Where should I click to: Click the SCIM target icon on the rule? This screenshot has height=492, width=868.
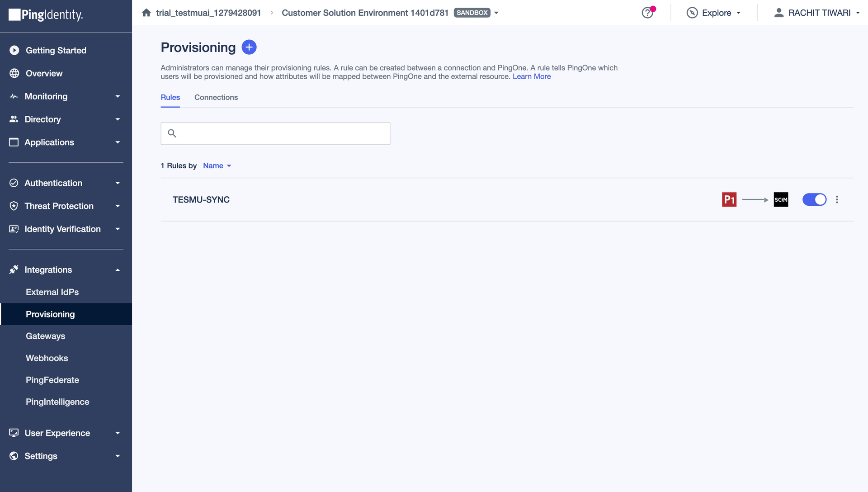pos(780,199)
